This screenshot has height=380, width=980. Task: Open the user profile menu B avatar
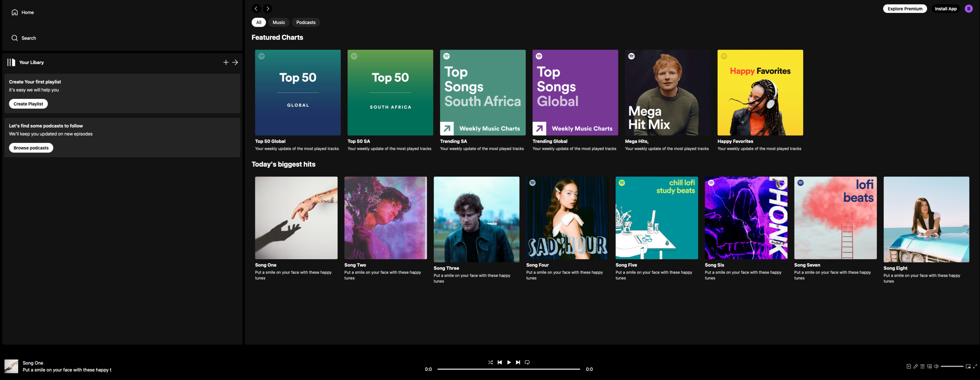[968, 9]
